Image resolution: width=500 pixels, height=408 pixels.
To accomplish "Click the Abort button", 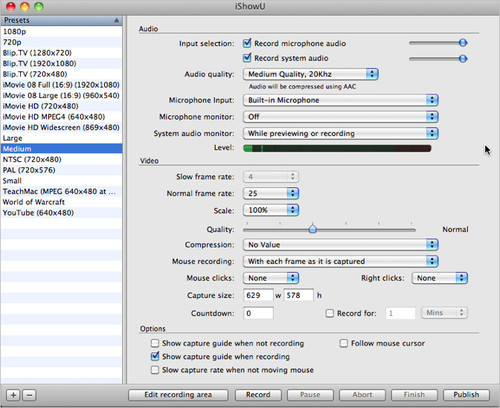I will pos(362,395).
